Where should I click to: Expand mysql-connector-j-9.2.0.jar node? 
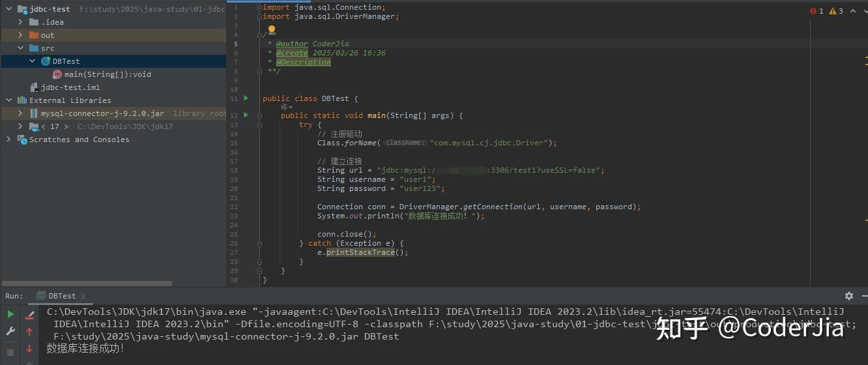click(x=20, y=113)
